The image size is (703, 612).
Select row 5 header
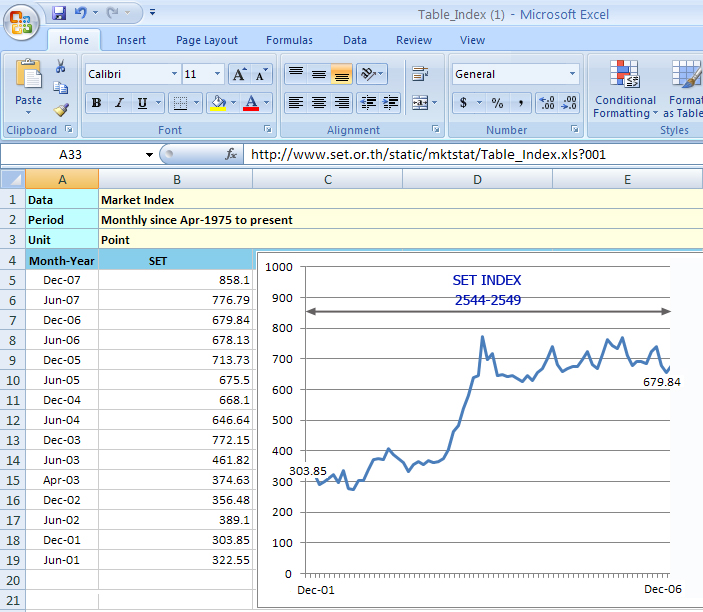[x=13, y=280]
